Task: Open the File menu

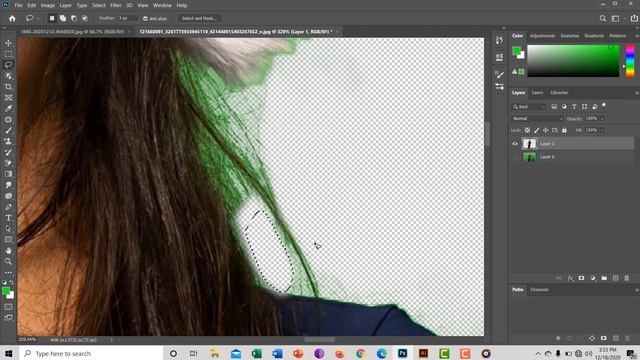Action: pos(19,5)
